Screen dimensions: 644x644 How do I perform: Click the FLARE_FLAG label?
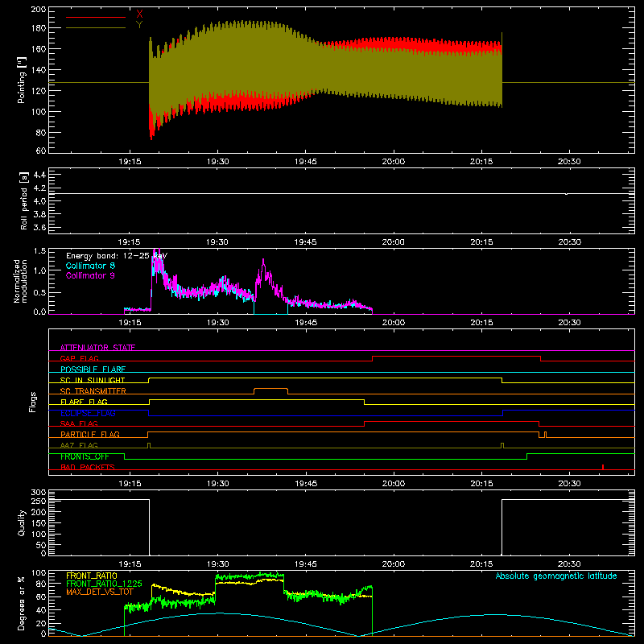tap(84, 402)
